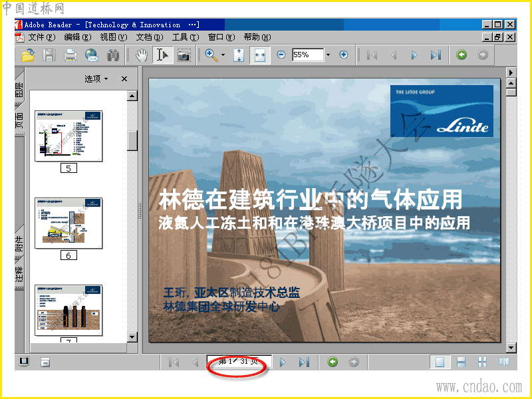Open the 选项 dropdown in pages panel
Viewport: 532px width, 399px height.
pyautogui.click(x=96, y=78)
